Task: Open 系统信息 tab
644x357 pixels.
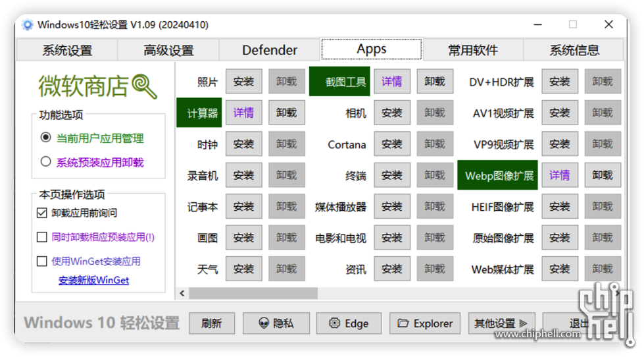Action: pyautogui.click(x=574, y=50)
